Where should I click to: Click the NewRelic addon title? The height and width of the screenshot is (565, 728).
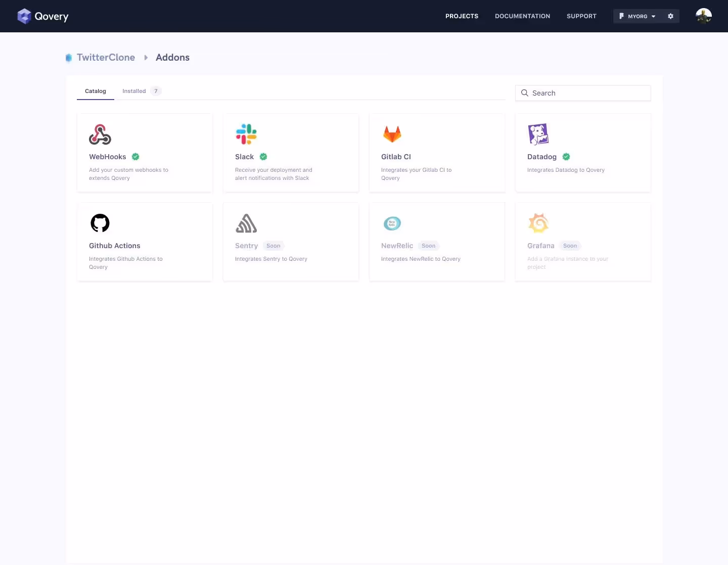pos(397,246)
